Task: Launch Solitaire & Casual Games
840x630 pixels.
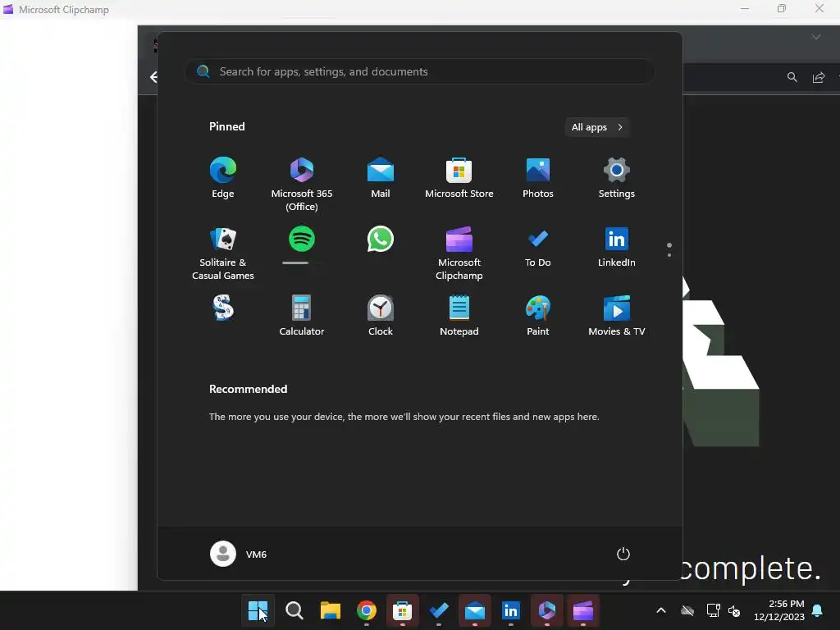Action: tap(223, 253)
